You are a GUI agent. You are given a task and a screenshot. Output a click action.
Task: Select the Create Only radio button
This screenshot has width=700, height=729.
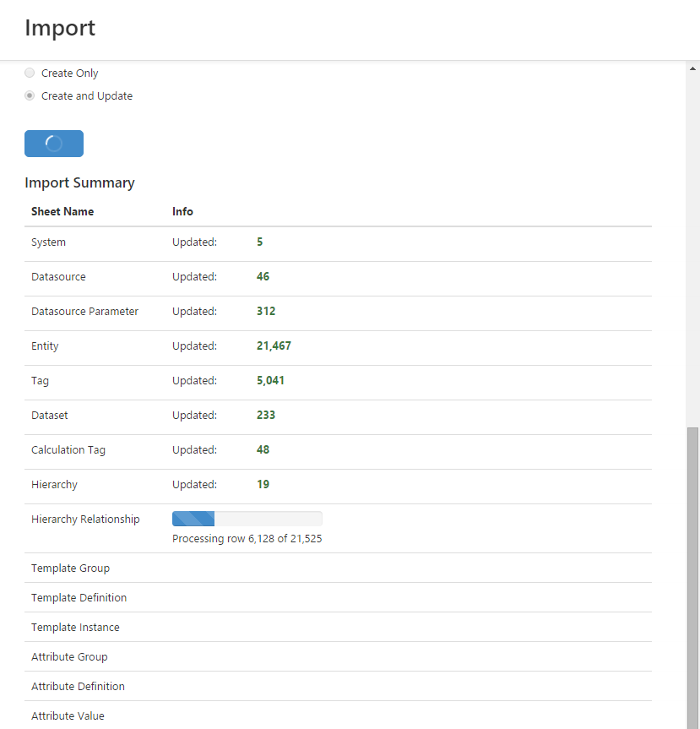pyautogui.click(x=30, y=73)
